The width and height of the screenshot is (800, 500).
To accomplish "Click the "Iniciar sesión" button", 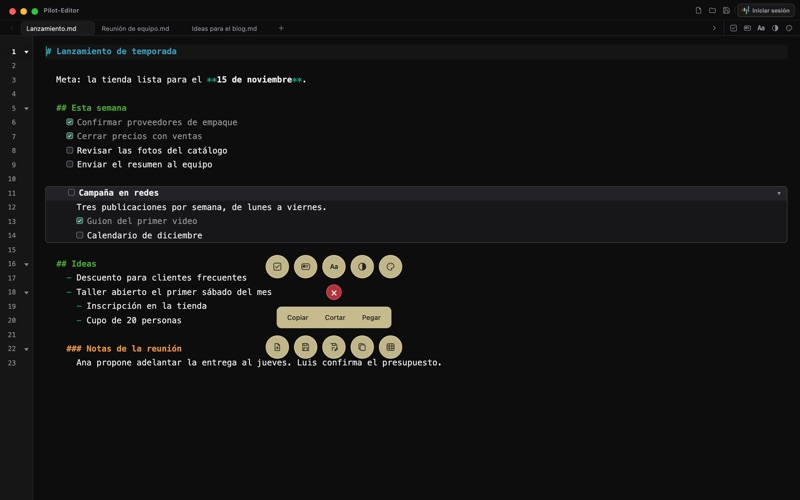I will tap(766, 10).
